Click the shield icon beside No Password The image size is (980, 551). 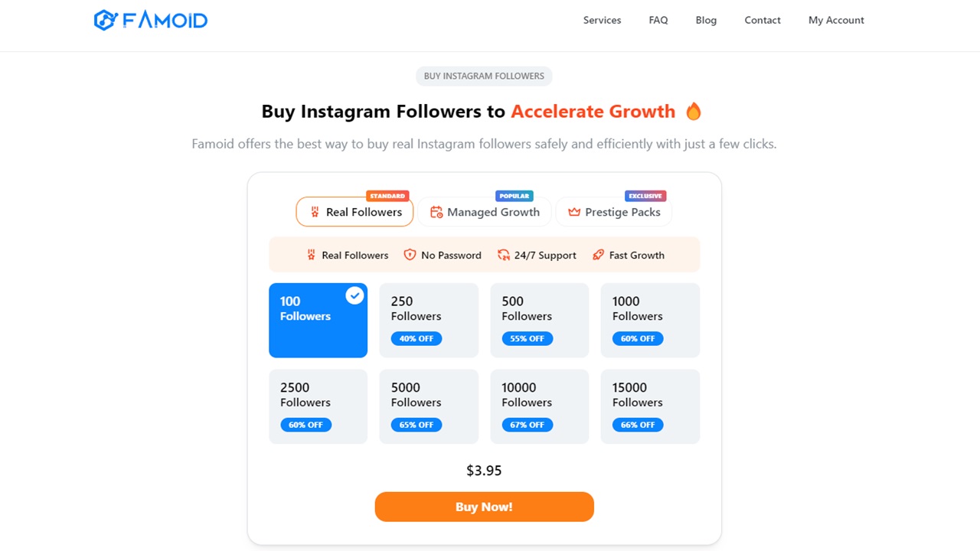tap(410, 255)
